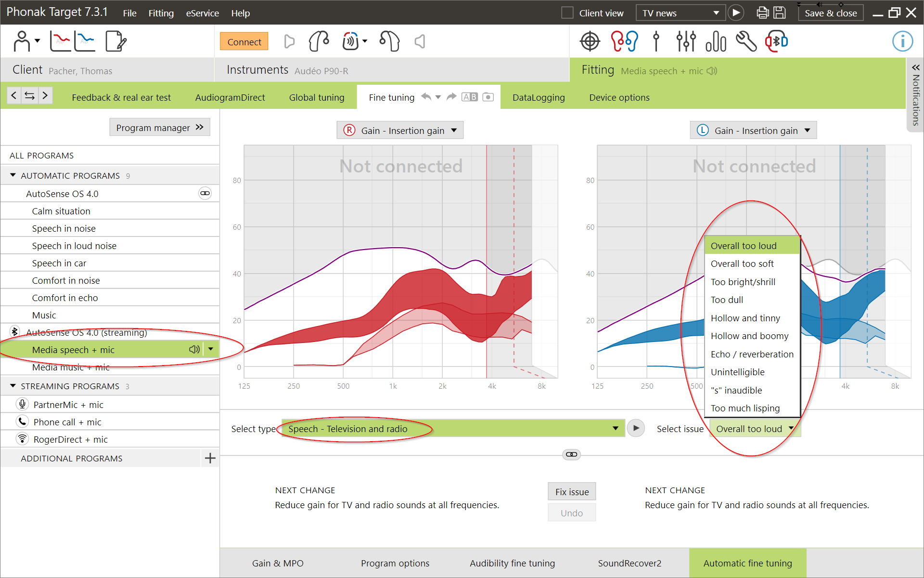Toggle the A/B comparison icon
Image resolution: width=924 pixels, height=578 pixels.
(470, 97)
